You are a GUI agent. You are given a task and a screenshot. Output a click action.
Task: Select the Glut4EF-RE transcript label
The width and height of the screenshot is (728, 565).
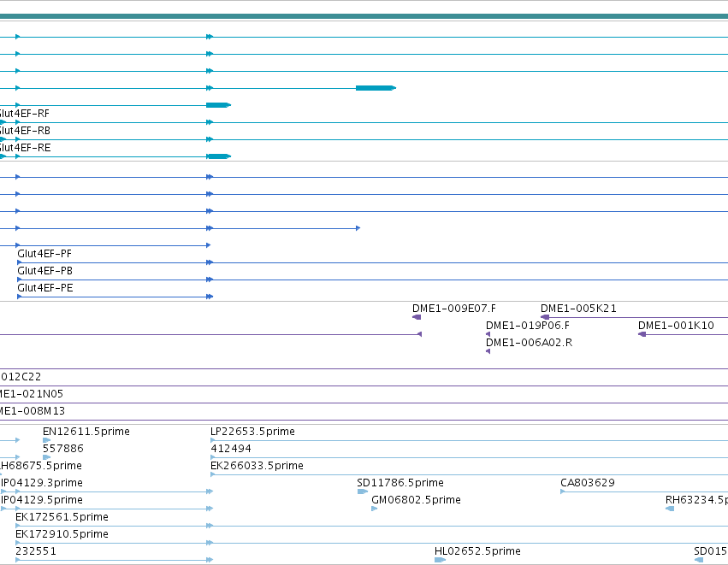pos(25,148)
